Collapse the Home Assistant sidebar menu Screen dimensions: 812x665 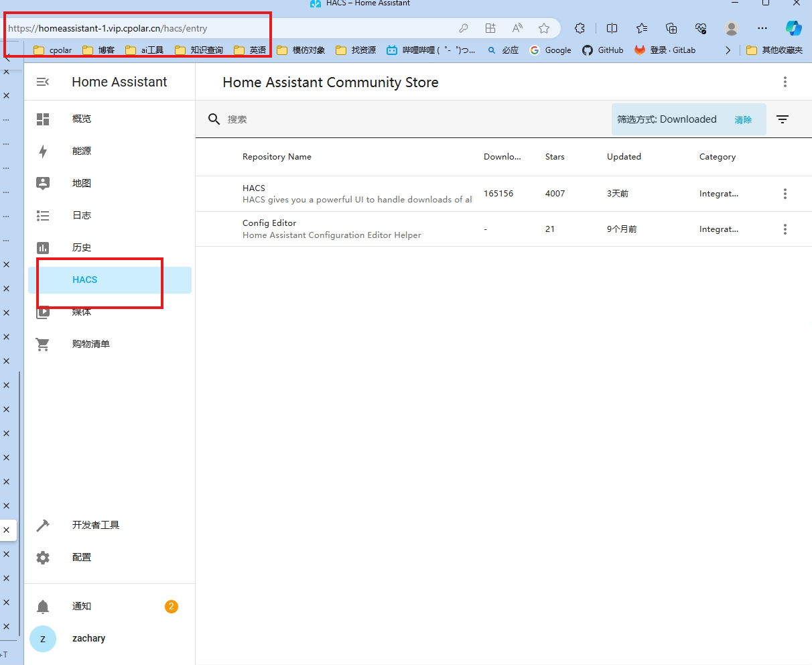tap(43, 82)
